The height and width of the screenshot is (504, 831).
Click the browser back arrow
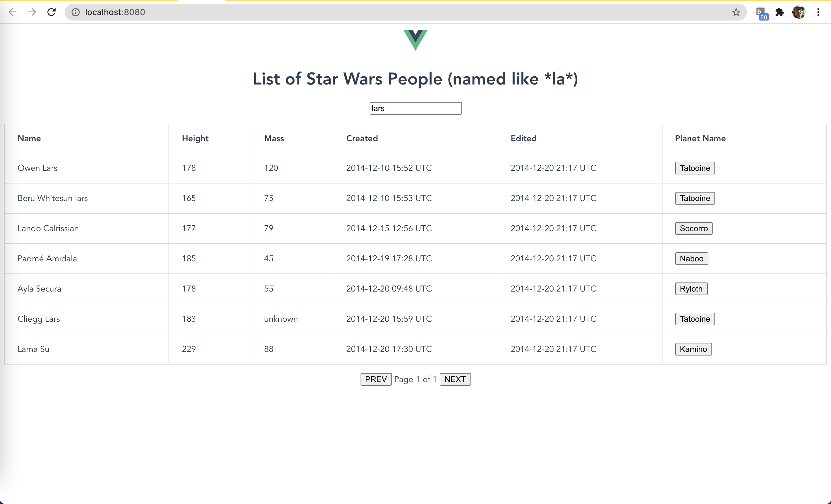tap(12, 12)
